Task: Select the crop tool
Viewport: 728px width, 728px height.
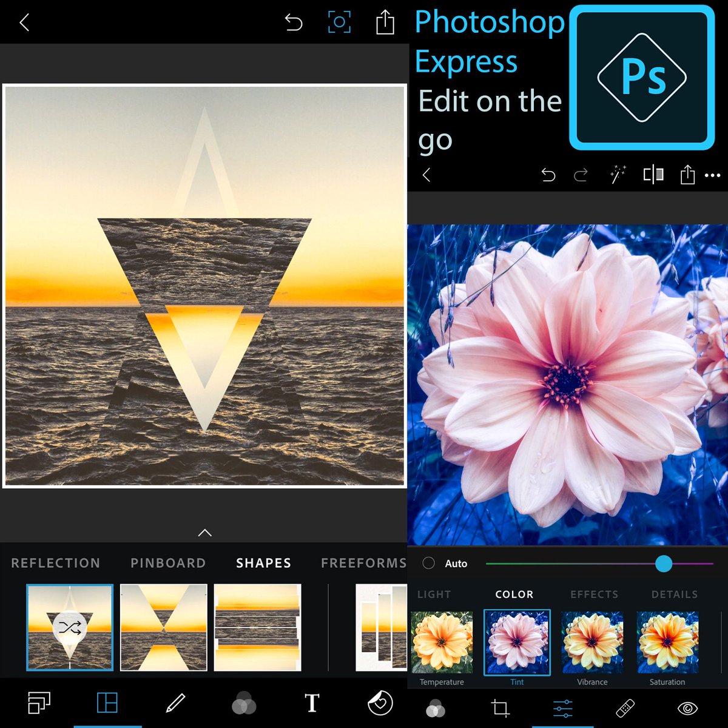Action: 500,708
